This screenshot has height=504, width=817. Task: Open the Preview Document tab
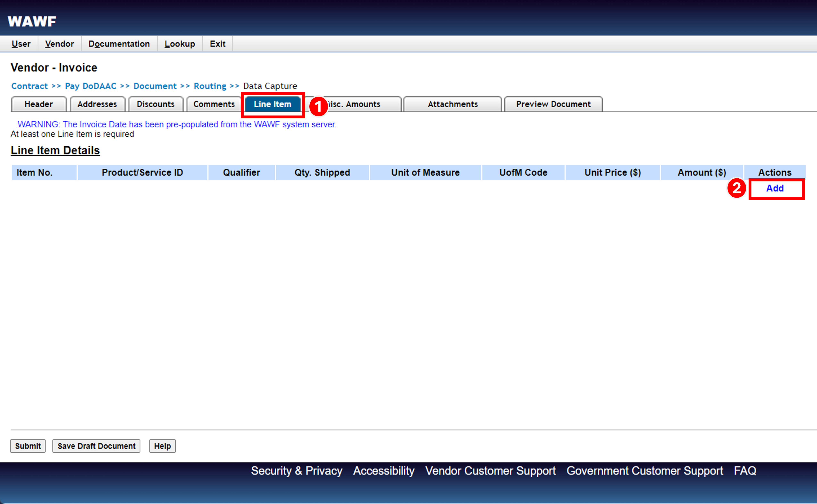coord(553,104)
